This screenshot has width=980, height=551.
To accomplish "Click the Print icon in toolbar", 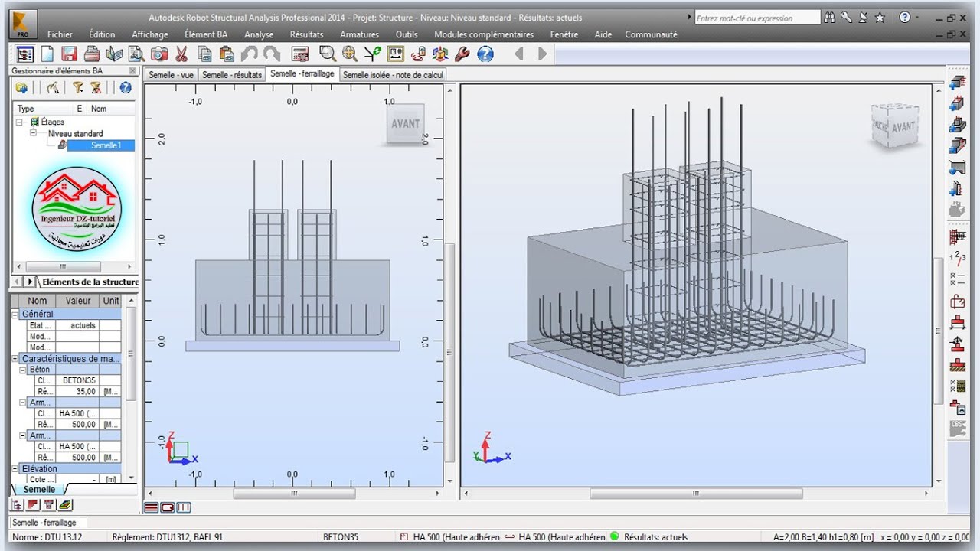I will [x=92, y=54].
